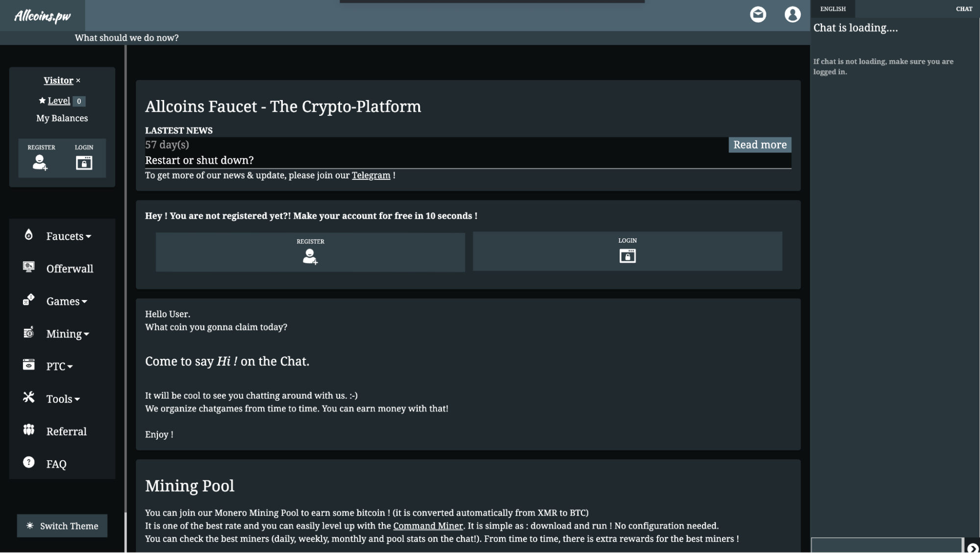The height and width of the screenshot is (553, 980).
Task: Click the large REGISTER button in main panel
Action: pyautogui.click(x=310, y=252)
